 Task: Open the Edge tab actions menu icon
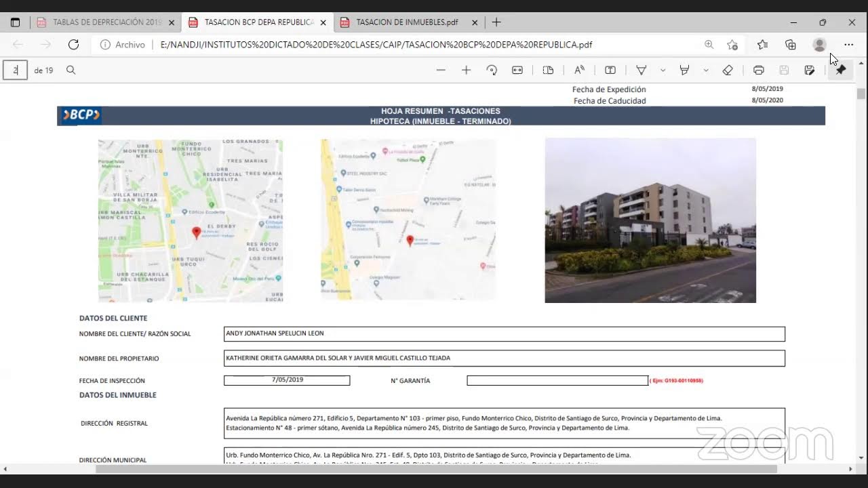pyautogui.click(x=15, y=22)
